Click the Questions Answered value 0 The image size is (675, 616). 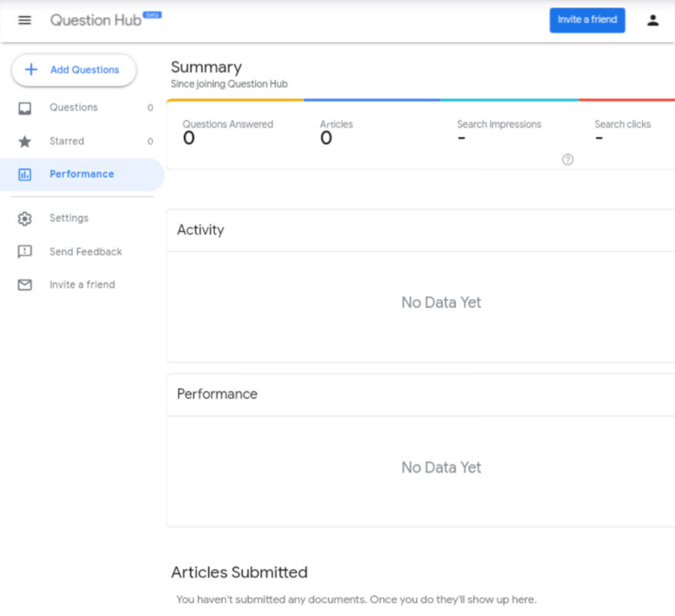(x=189, y=139)
